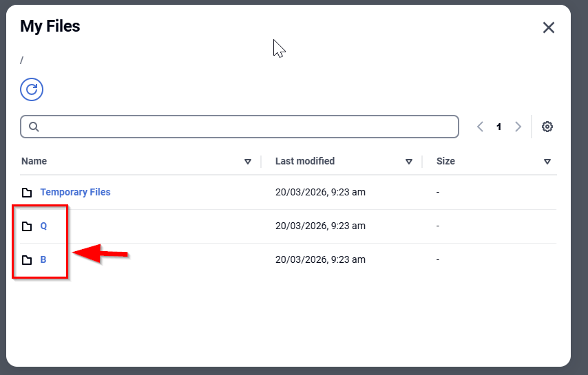Open the Temporary Files folder link

click(75, 192)
